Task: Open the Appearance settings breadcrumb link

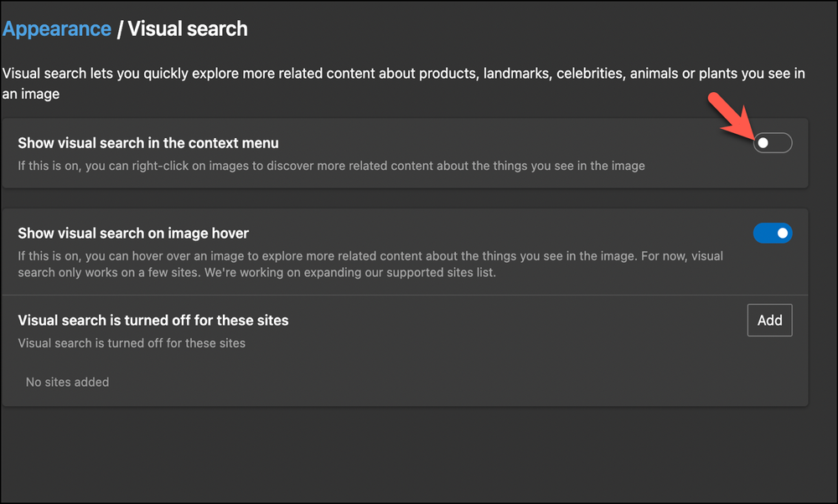Action: 56,28
